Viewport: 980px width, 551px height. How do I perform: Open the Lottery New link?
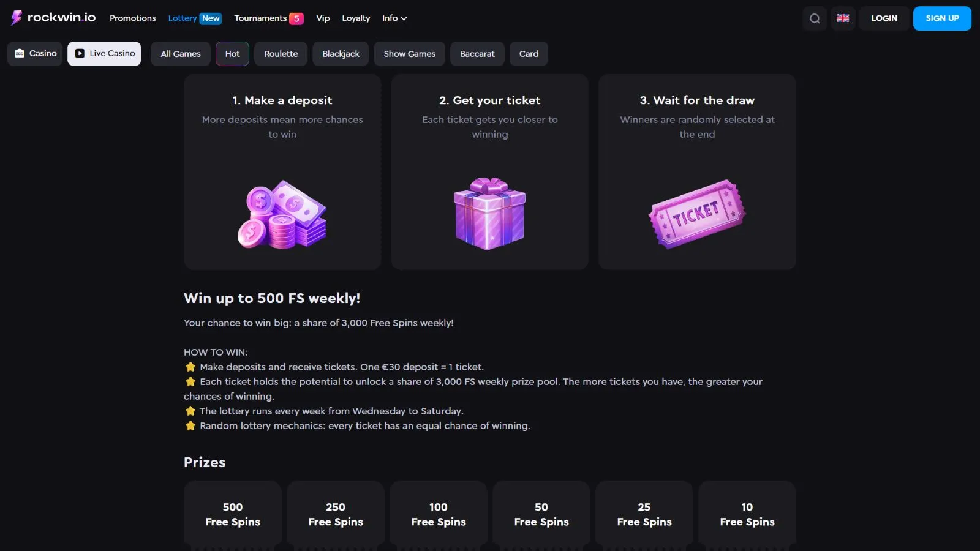[194, 18]
